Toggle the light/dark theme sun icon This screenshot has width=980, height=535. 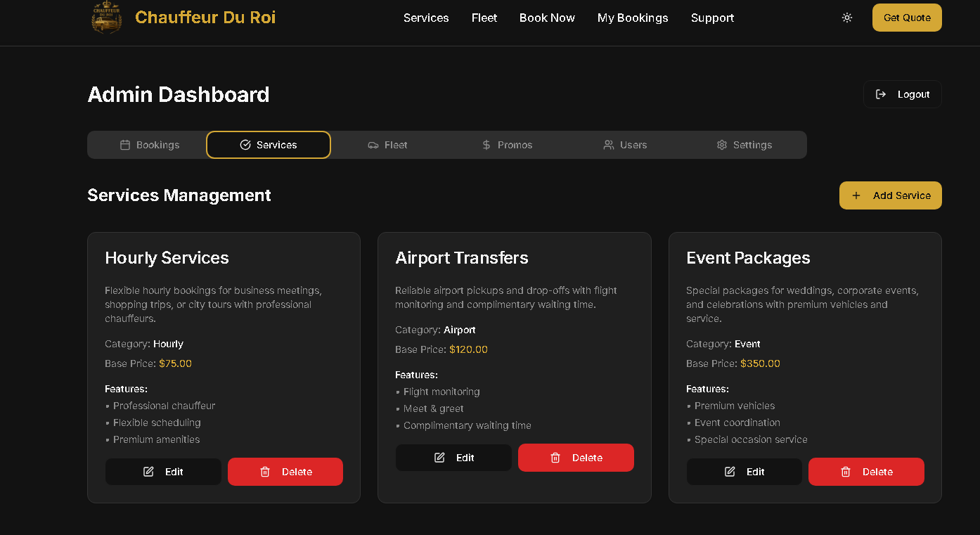click(847, 18)
